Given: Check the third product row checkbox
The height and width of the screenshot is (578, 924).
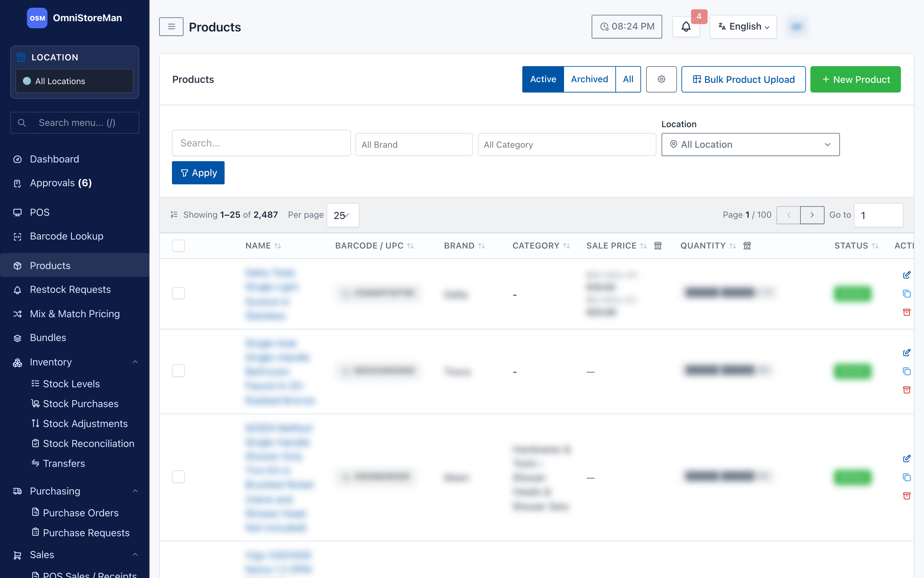Looking at the screenshot, I should (178, 476).
